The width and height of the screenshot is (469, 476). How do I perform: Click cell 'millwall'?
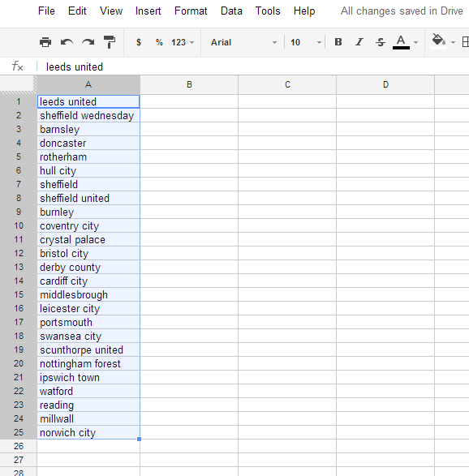[x=88, y=418]
